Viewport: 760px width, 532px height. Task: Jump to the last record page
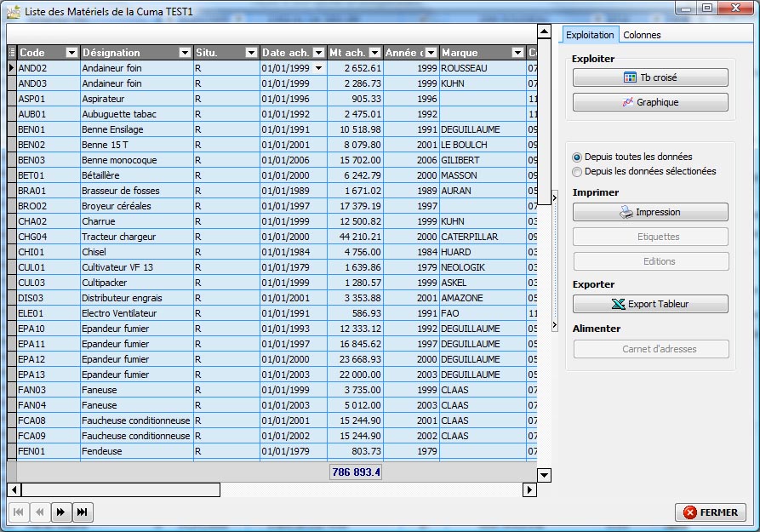tap(82, 512)
